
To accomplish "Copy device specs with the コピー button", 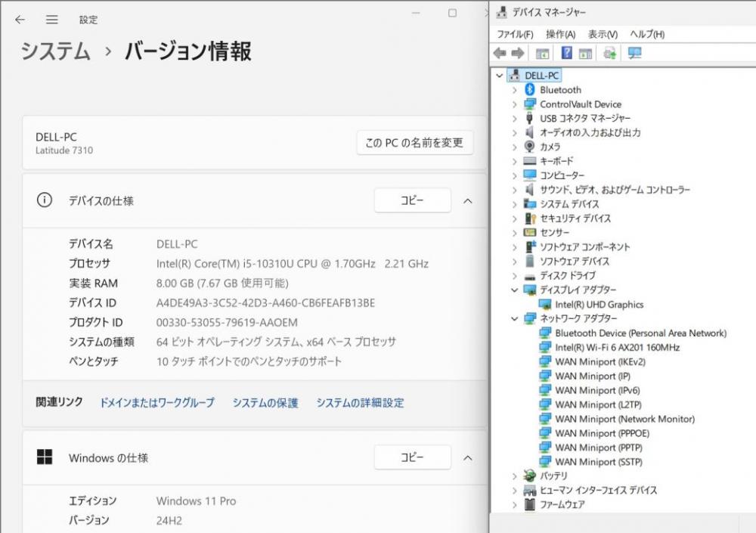I will (x=412, y=200).
